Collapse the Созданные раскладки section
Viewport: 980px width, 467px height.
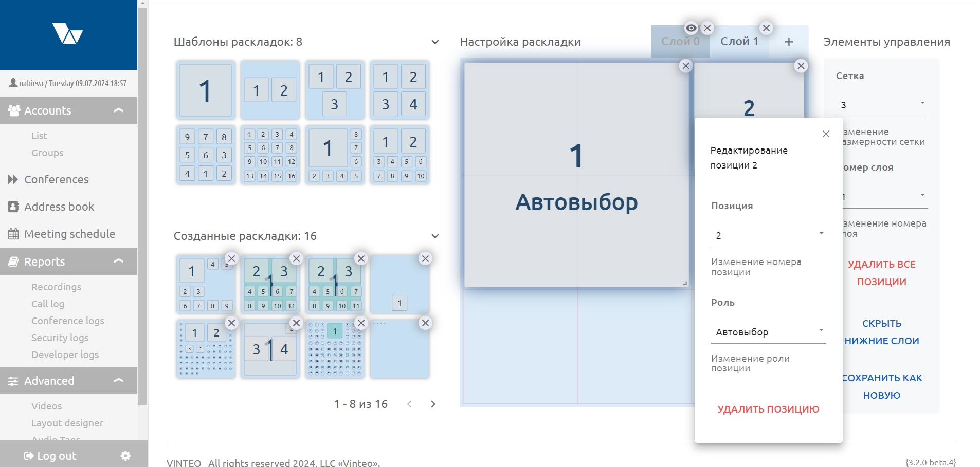[x=435, y=236]
